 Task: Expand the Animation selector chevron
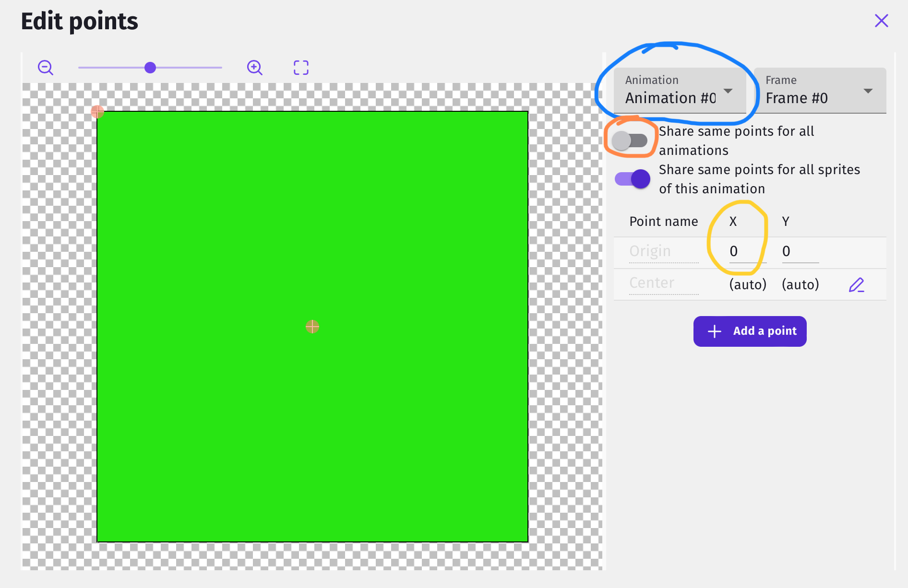729,91
